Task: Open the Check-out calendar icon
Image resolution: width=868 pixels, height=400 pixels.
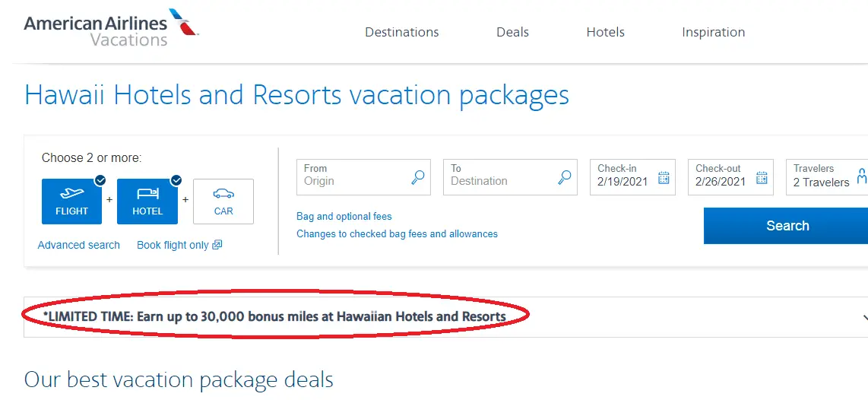Action: (x=762, y=178)
